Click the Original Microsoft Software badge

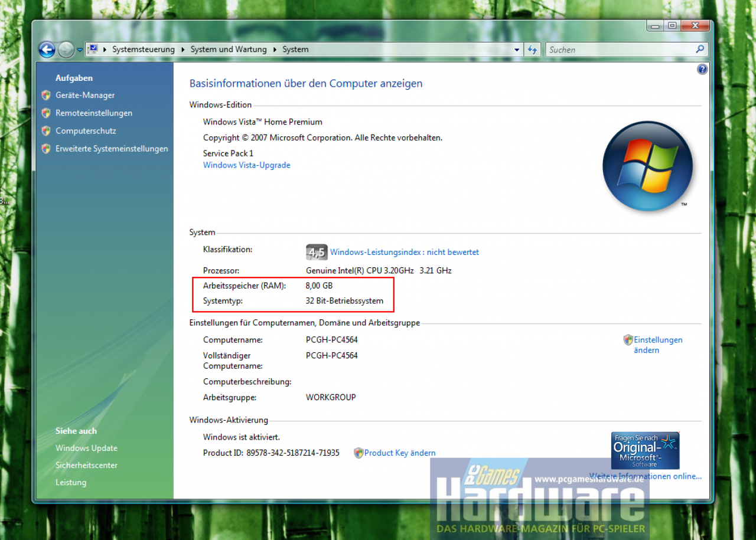(x=645, y=450)
